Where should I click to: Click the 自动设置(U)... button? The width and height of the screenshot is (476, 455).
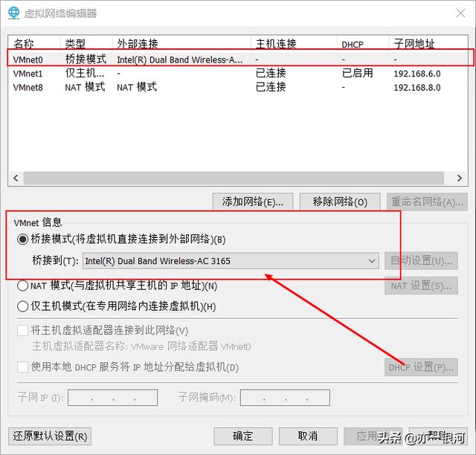click(421, 261)
